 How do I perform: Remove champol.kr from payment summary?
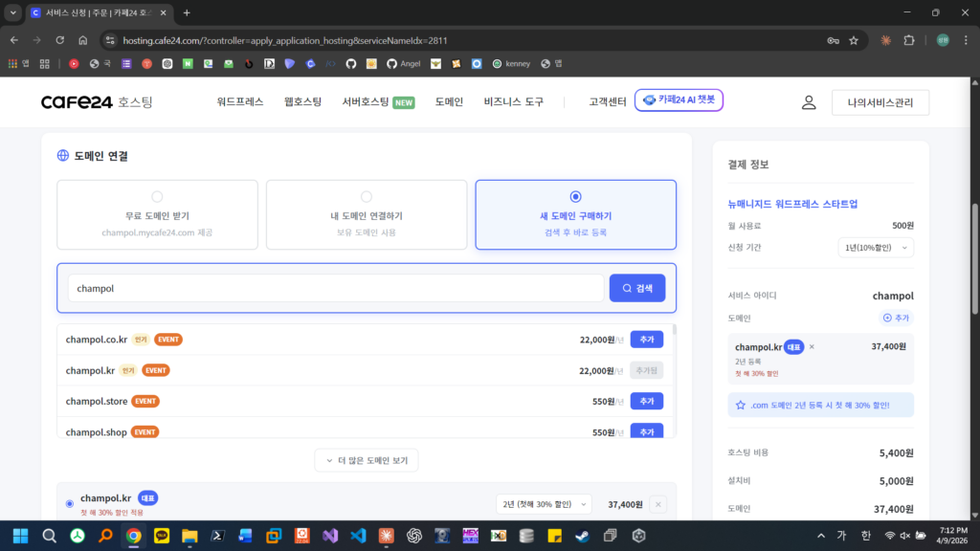(812, 346)
